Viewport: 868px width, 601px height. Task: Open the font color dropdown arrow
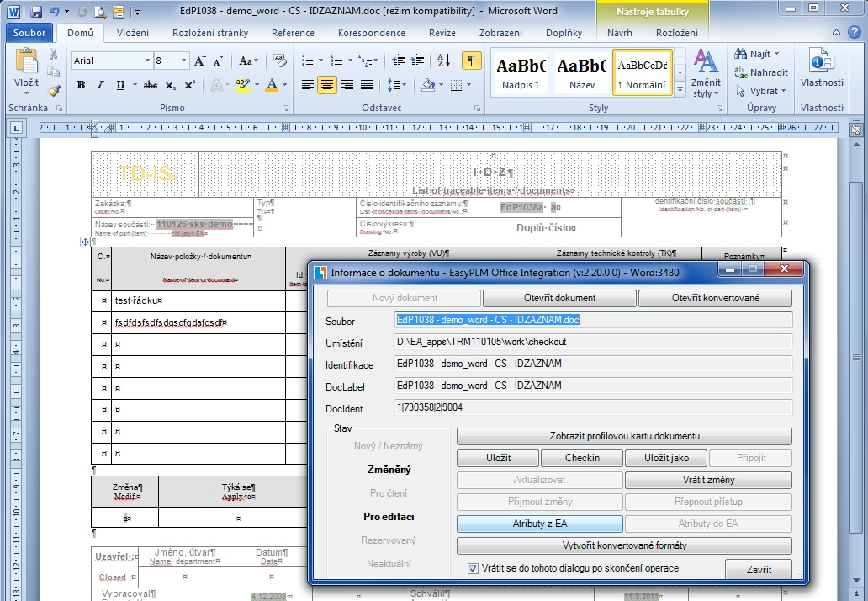[x=284, y=85]
